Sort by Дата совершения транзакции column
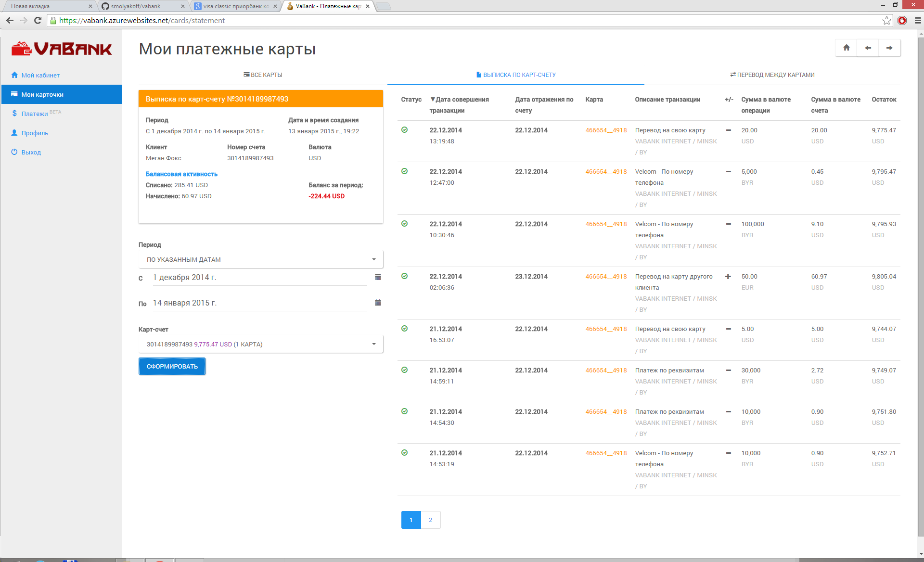This screenshot has width=924, height=562. [x=459, y=100]
